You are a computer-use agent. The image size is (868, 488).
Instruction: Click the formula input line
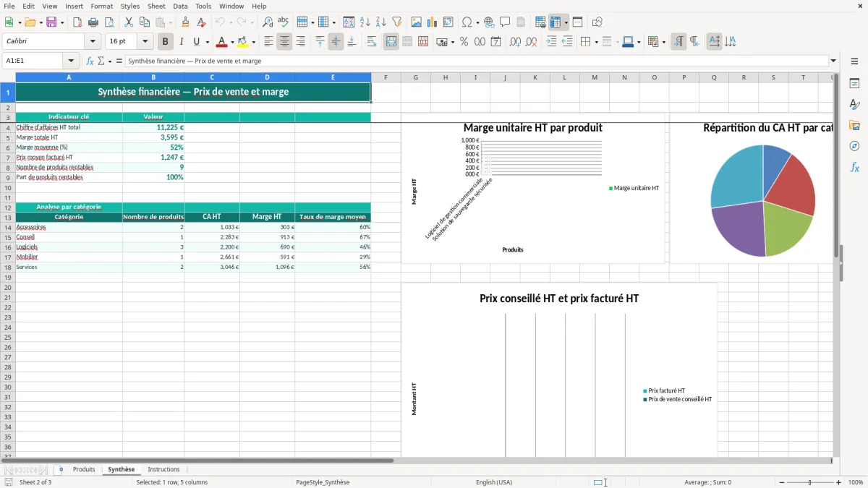click(477, 61)
